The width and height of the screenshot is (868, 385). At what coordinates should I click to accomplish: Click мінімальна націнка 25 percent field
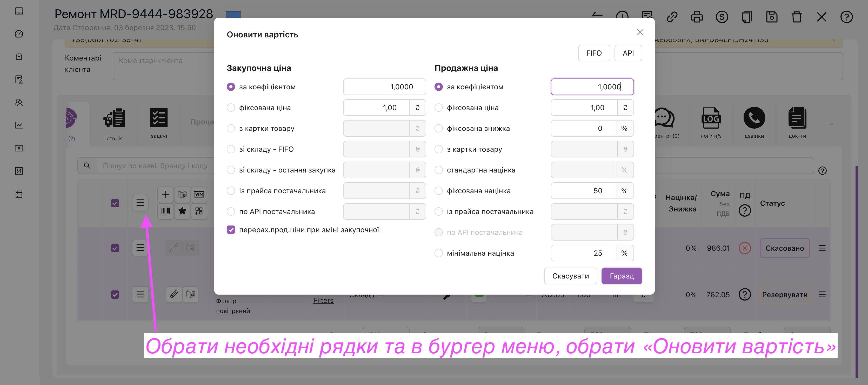583,253
